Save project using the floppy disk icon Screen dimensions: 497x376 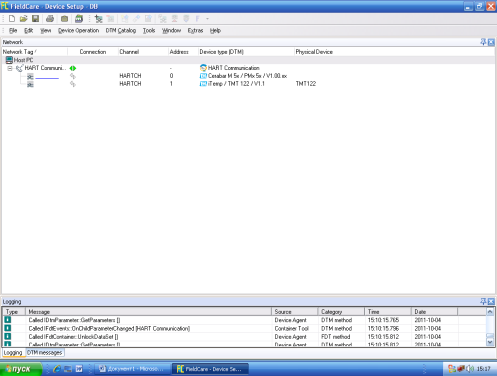coord(35,19)
